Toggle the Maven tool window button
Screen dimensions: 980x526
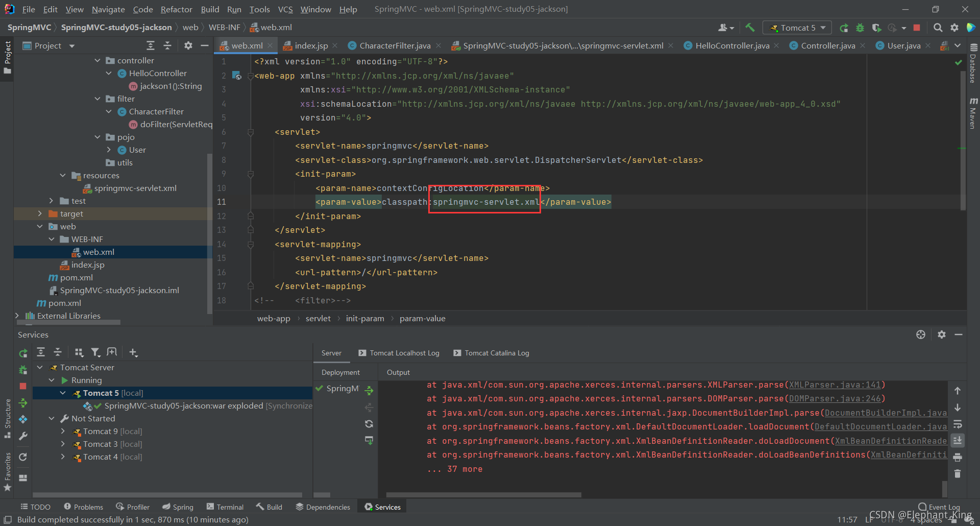point(973,112)
